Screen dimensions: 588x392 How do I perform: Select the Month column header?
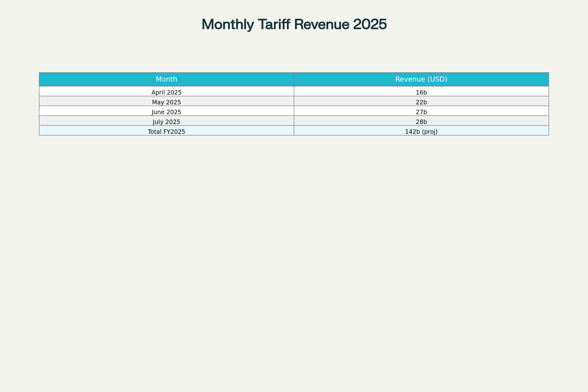(167, 79)
